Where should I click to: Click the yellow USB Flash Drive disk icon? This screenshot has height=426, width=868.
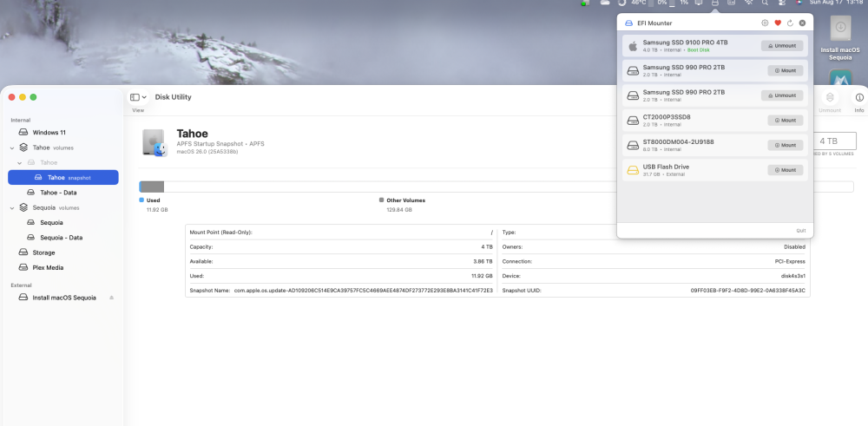click(633, 170)
